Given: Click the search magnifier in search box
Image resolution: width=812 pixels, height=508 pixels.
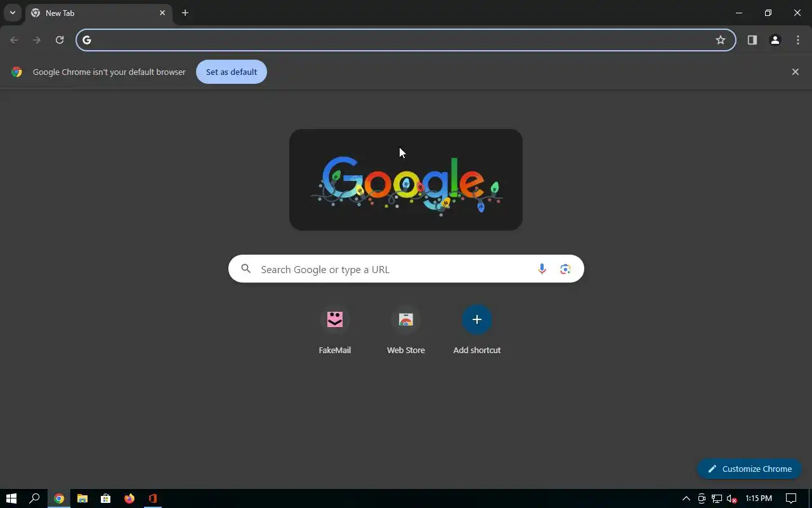Looking at the screenshot, I should pyautogui.click(x=246, y=269).
